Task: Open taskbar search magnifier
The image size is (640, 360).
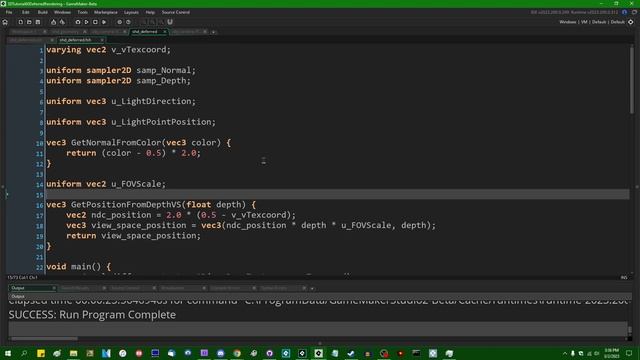Action: point(24,353)
